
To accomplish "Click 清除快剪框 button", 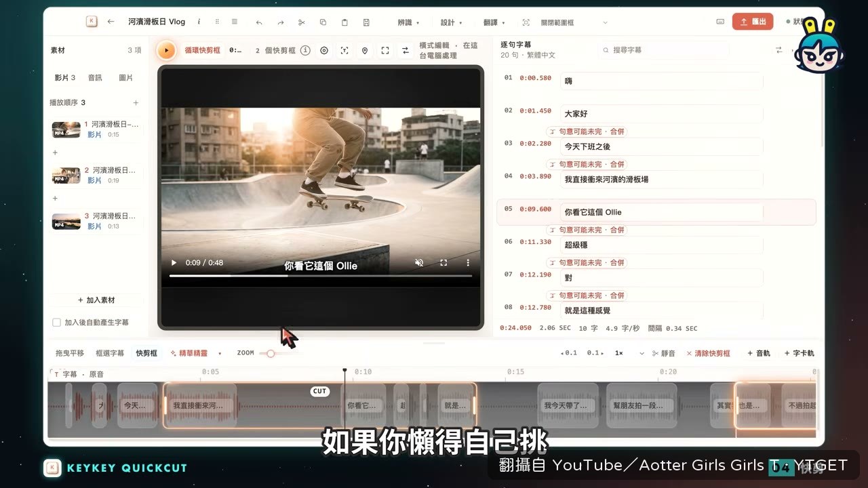I will coord(709,353).
